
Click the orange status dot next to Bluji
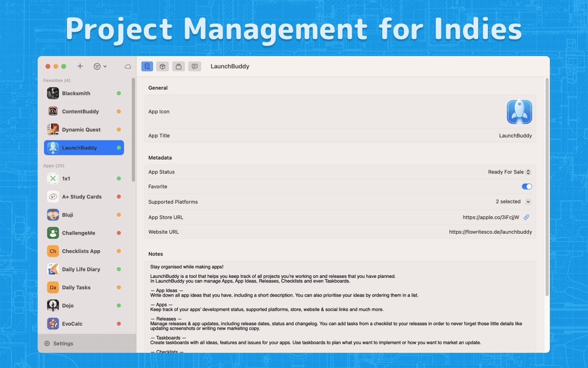119,215
